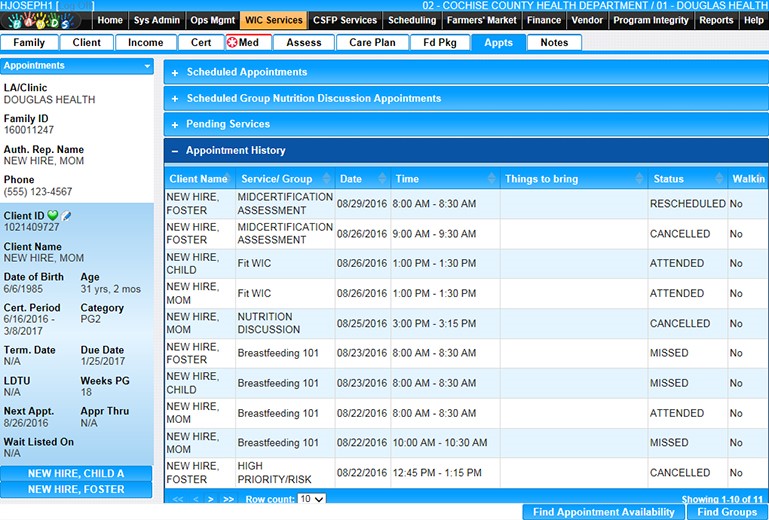Screen dimensions: 769x520
Task: Click the green heart icon beside Client ID
Action: (53, 216)
